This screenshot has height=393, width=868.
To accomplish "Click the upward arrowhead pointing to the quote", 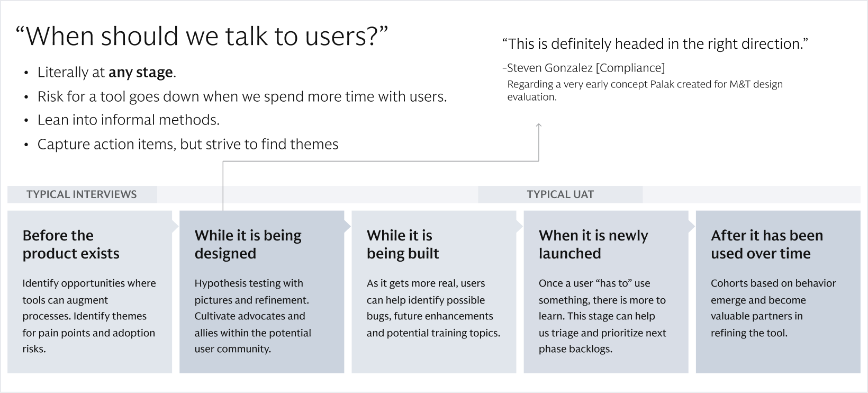I will pyautogui.click(x=539, y=126).
